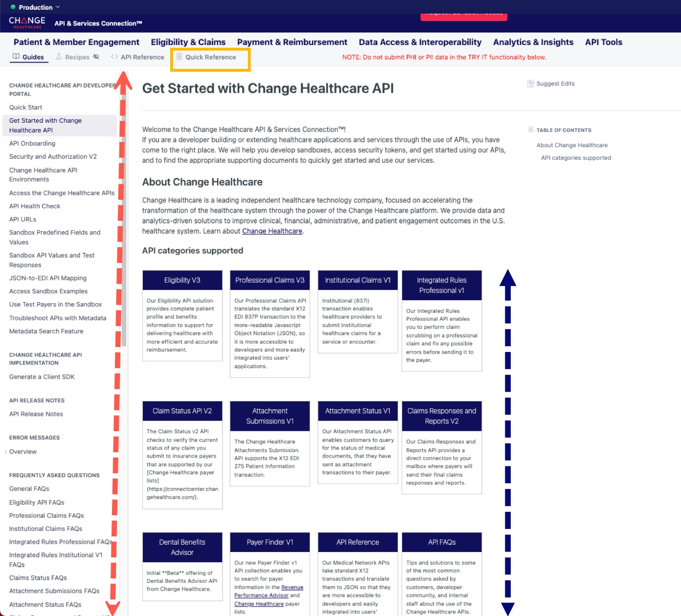Open the Attachment Status V1 card
The height and width of the screenshot is (616, 681).
tap(358, 442)
